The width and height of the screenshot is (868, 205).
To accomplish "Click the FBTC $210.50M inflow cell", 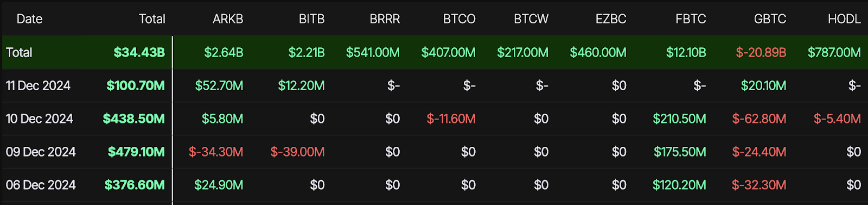I will pyautogui.click(x=679, y=119).
